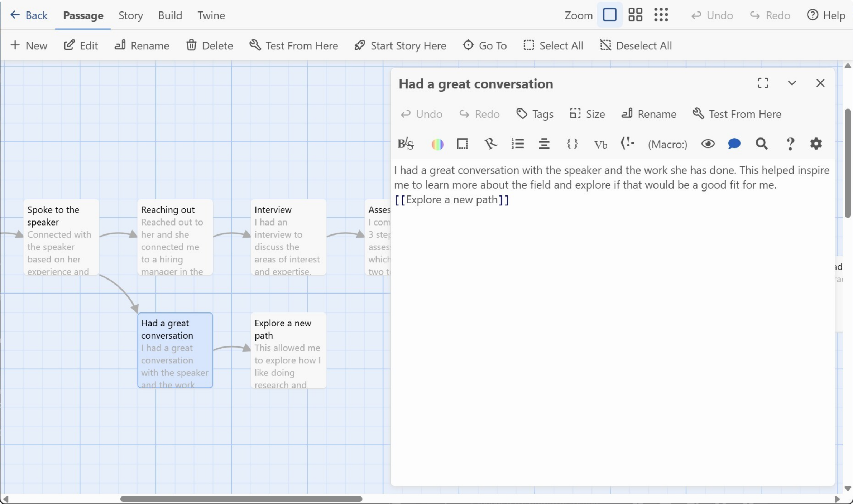
Task: Click the vertical scrollbar thumb
Action: click(x=848, y=163)
